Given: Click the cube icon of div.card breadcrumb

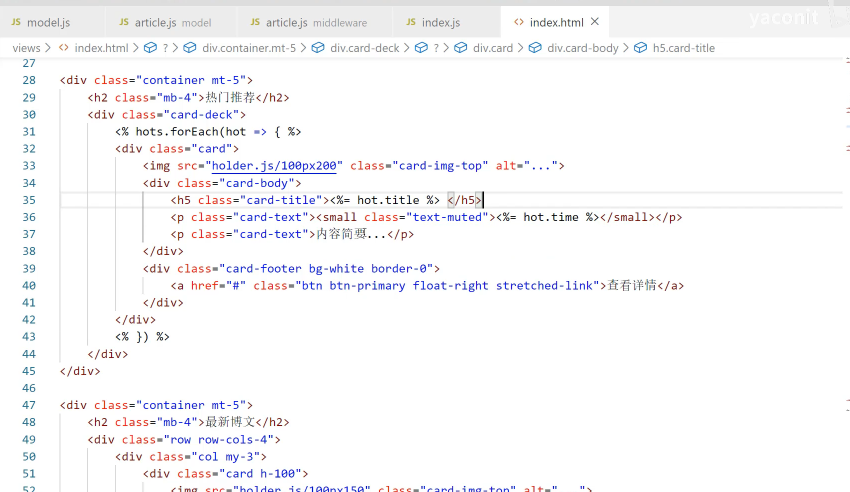Looking at the screenshot, I should tap(461, 48).
